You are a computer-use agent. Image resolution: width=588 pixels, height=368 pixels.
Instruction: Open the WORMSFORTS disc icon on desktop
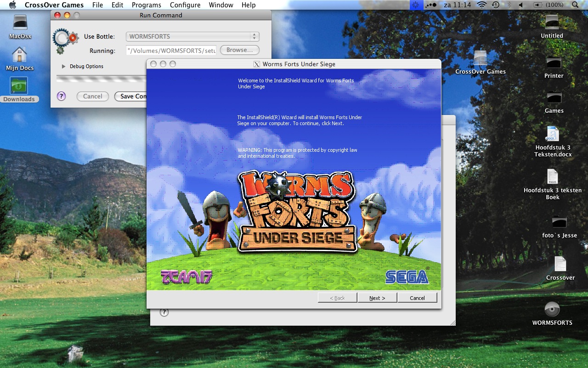click(552, 310)
